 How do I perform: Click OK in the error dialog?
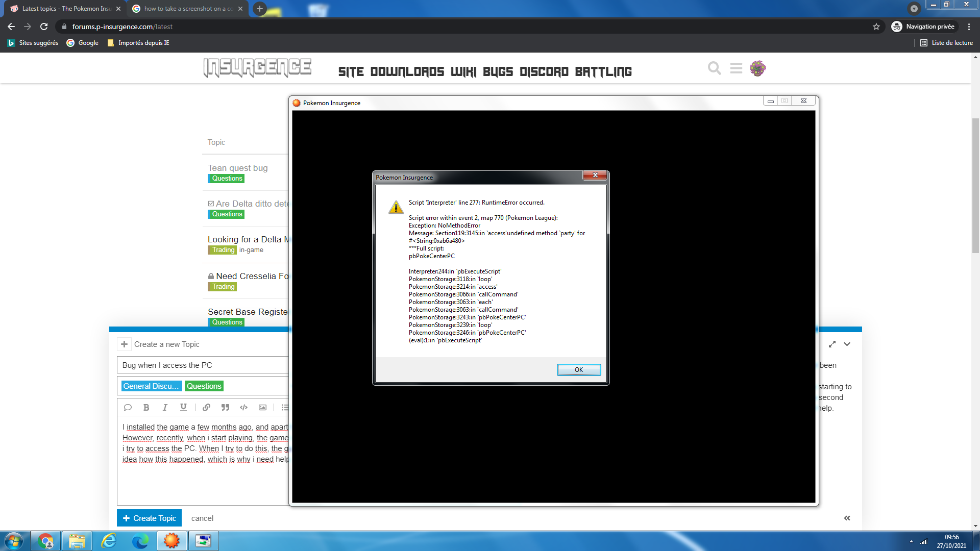pyautogui.click(x=578, y=370)
